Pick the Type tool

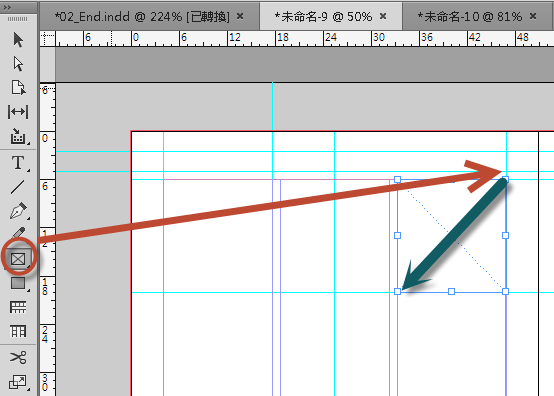click(x=18, y=163)
